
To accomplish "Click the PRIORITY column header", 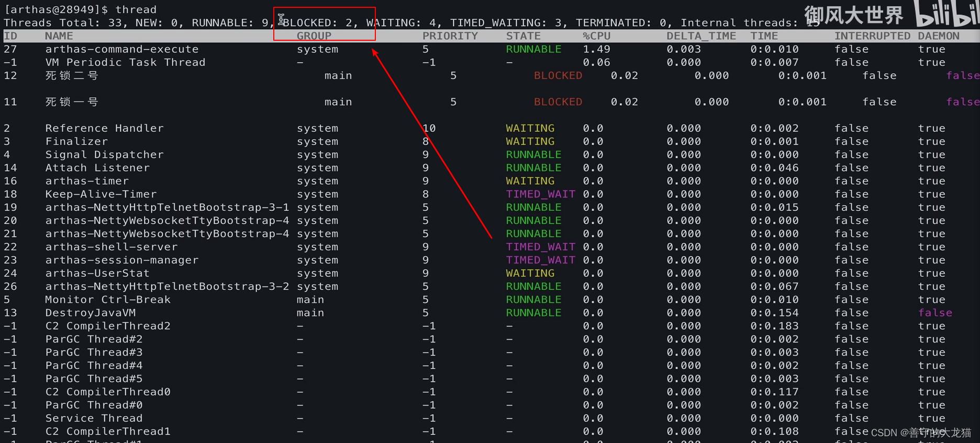I will (450, 36).
